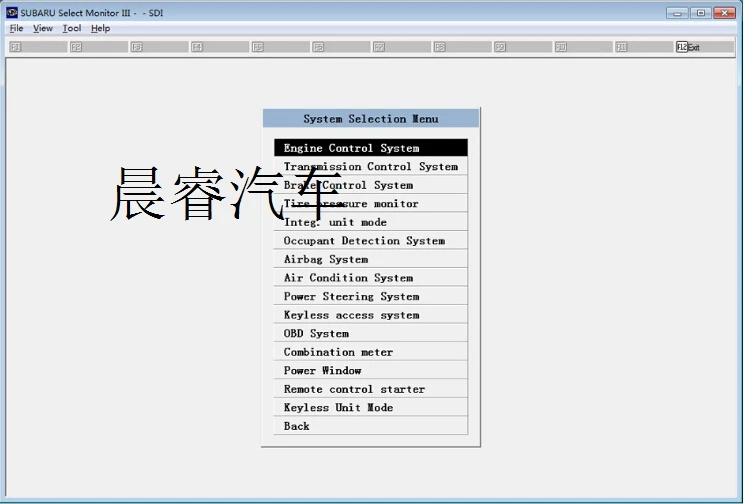Screen dimensions: 744x504
Task: Select Power Window entry
Action: pos(371,370)
